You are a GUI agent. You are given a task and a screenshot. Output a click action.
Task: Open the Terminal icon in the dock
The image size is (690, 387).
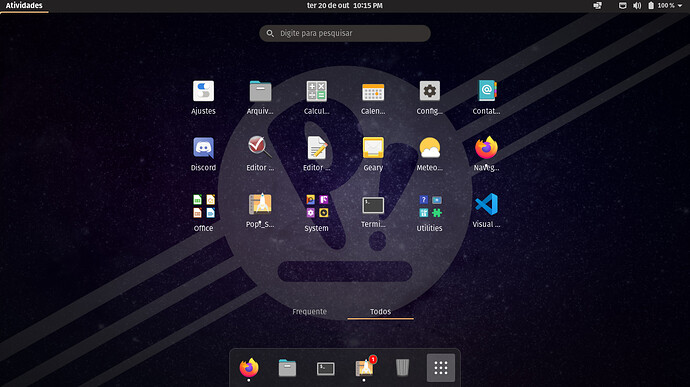326,369
